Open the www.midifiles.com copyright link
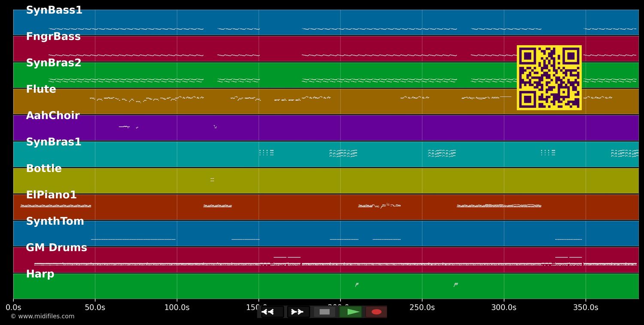Image resolution: width=644 pixels, height=325 pixels. 43,316
